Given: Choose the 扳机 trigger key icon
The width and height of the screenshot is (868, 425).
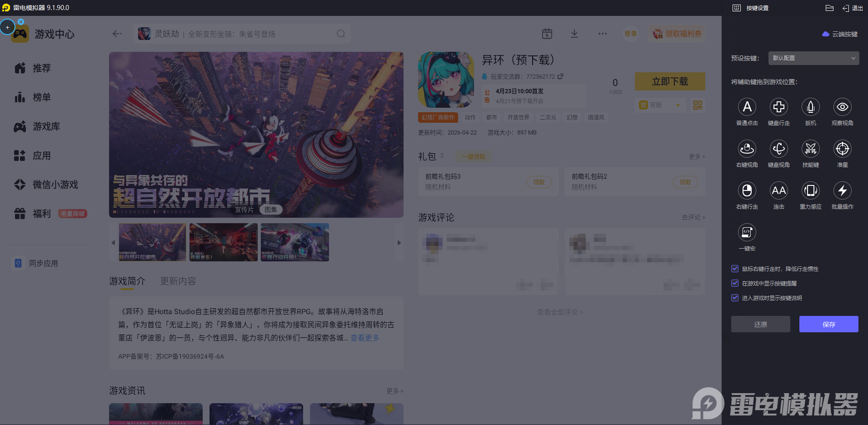Looking at the screenshot, I should [x=810, y=107].
